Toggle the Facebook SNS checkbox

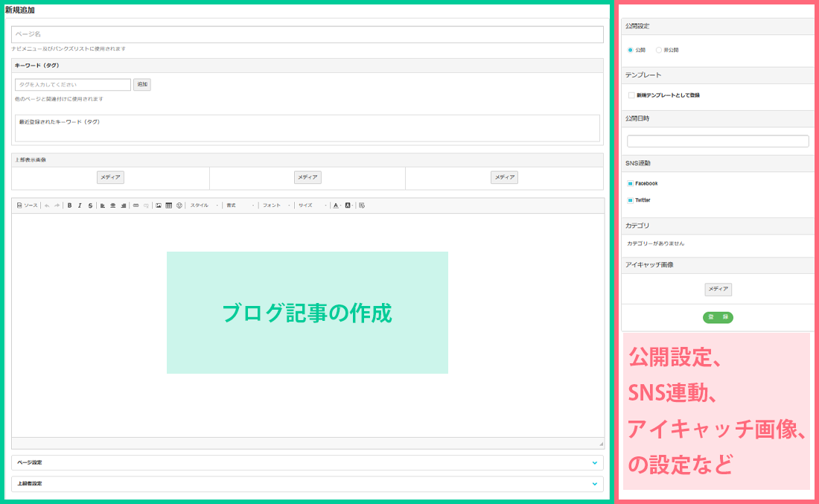[630, 183]
